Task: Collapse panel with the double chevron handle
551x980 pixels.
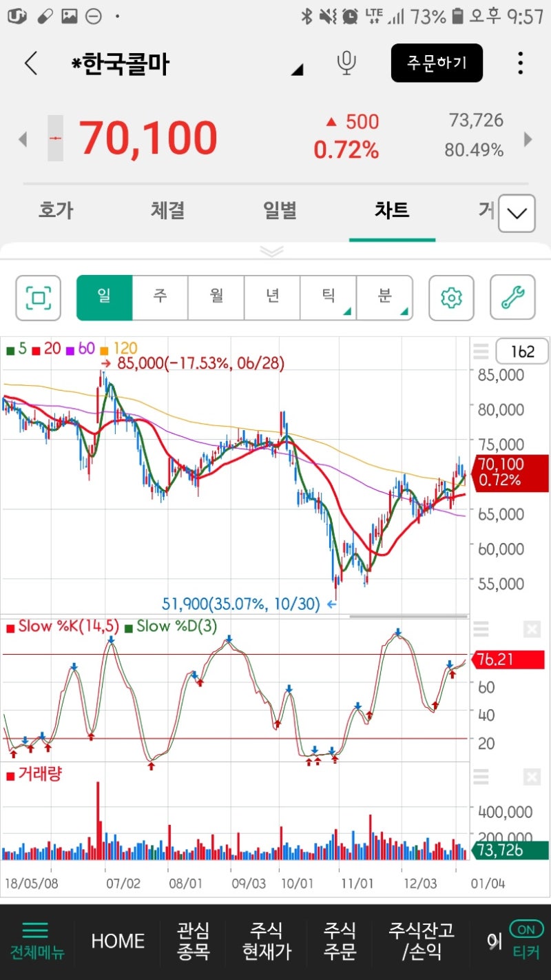Action: 272,252
